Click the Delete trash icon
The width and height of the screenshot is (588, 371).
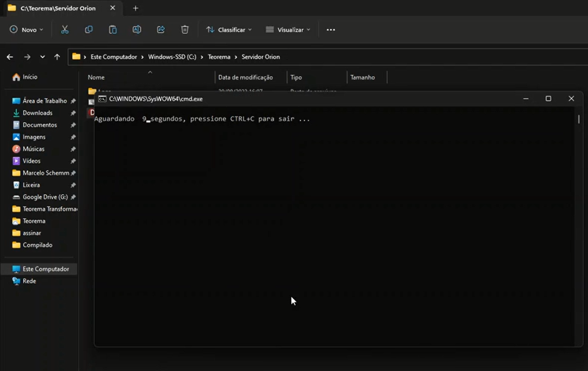tap(185, 30)
